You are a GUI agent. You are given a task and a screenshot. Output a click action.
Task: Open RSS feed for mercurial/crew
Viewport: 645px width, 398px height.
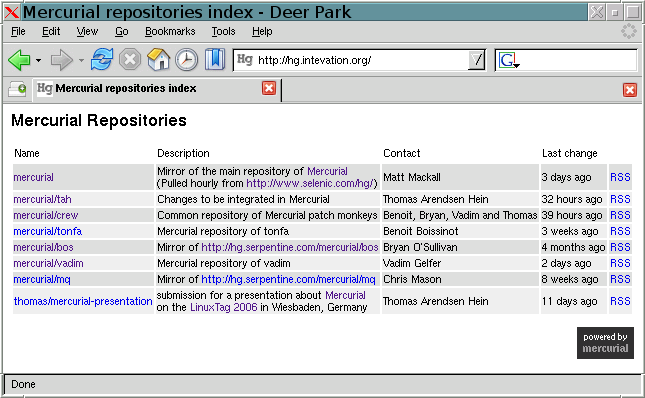620,215
